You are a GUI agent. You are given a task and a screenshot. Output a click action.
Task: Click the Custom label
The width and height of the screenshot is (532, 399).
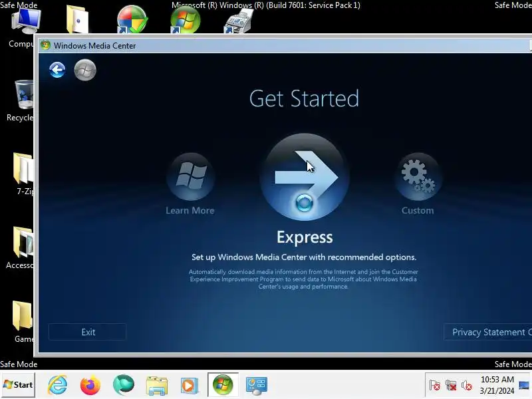click(418, 211)
